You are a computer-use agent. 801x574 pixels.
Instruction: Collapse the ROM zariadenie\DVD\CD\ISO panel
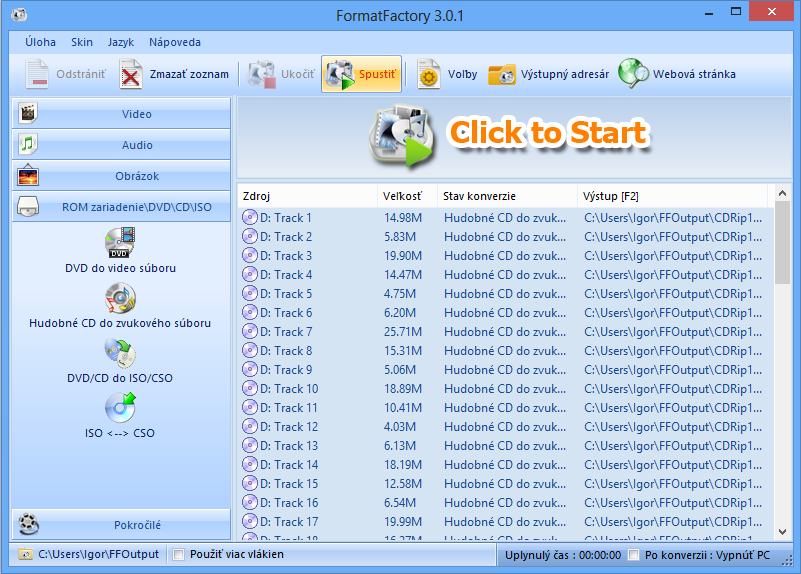coord(121,207)
